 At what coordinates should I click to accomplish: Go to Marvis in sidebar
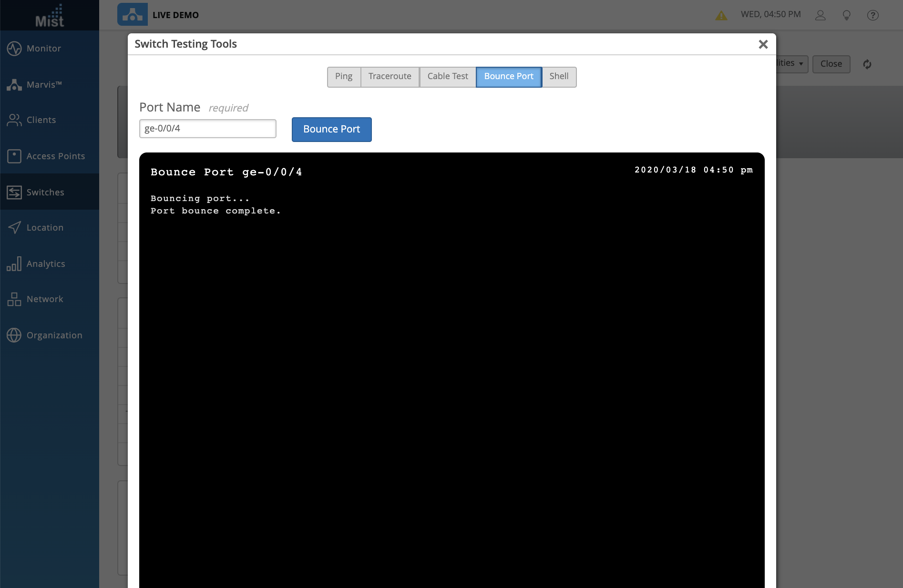point(44,85)
